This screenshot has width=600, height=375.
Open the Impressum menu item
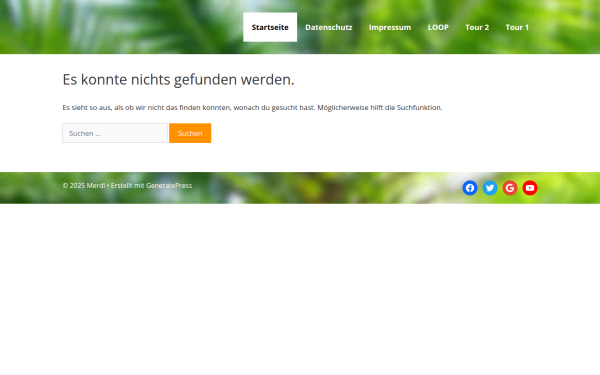click(x=390, y=27)
